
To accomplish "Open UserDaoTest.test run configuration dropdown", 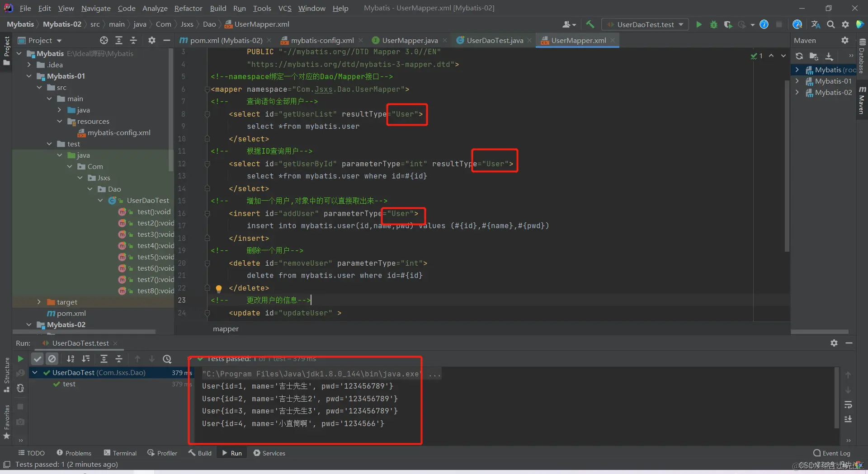I will coord(646,24).
